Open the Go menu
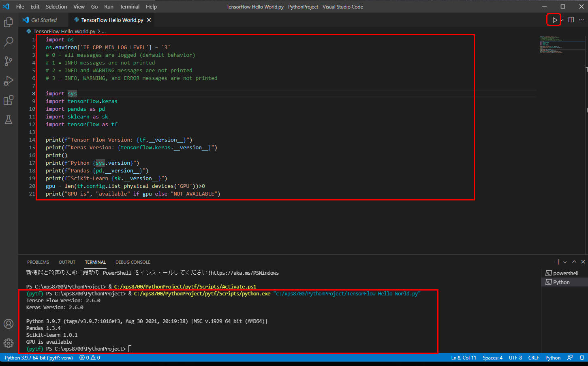The image size is (588, 366). point(94,6)
